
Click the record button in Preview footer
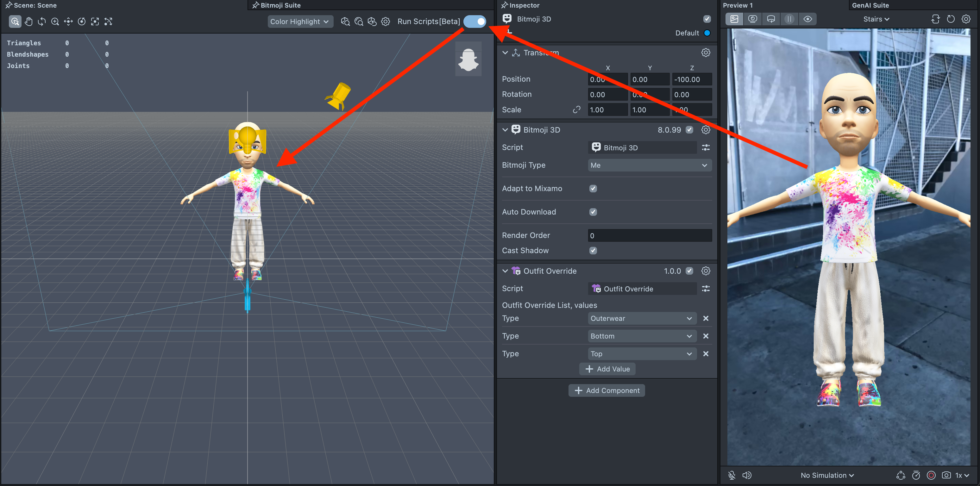pos(931,475)
